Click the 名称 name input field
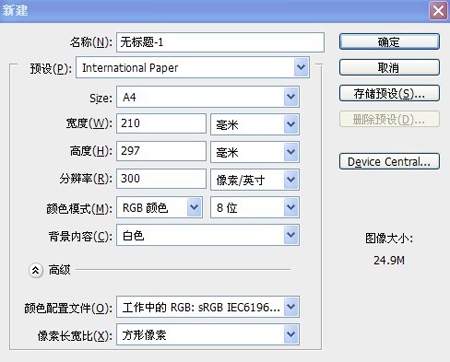450x362 pixels. pos(220,42)
